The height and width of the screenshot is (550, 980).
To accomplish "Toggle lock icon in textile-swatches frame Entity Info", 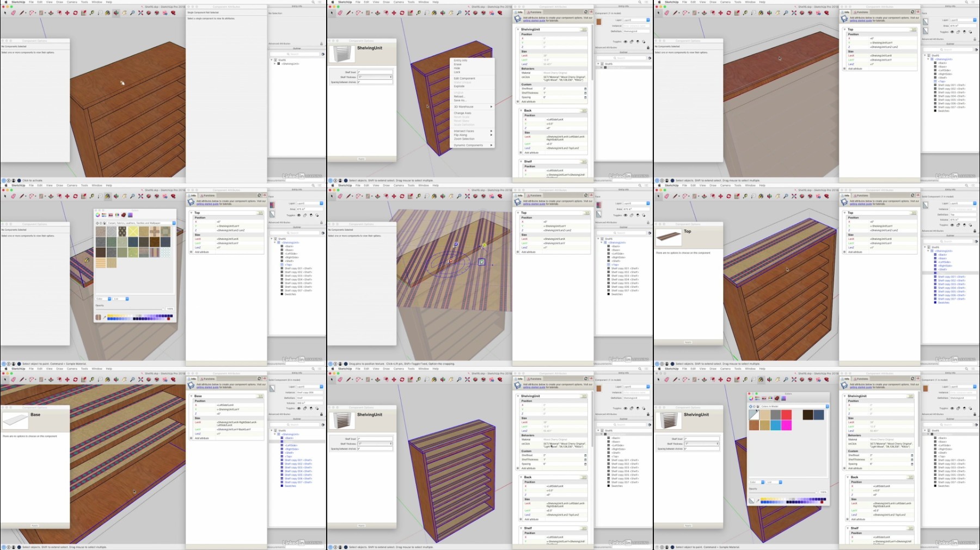I will (305, 215).
